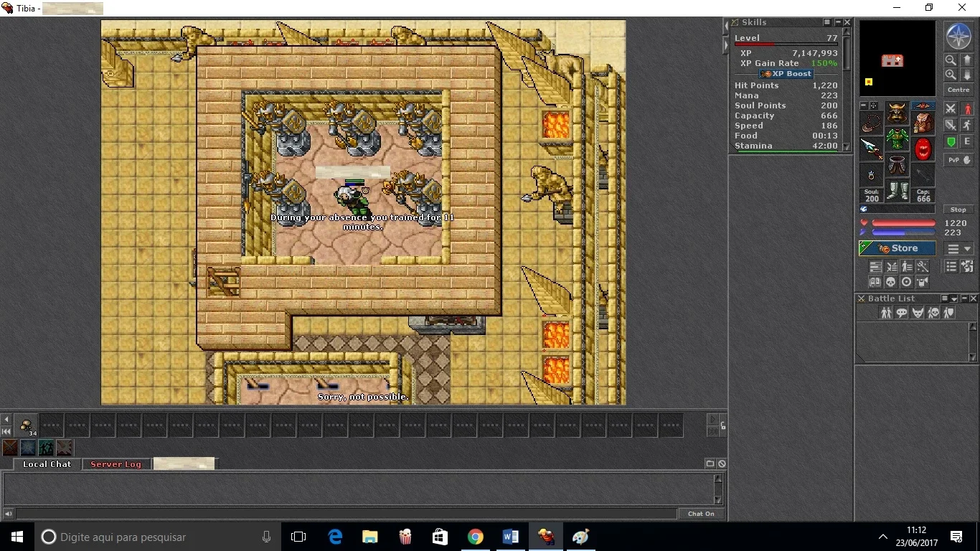Image resolution: width=980 pixels, height=551 pixels.
Task: Select the steel boots slot
Action: (897, 190)
